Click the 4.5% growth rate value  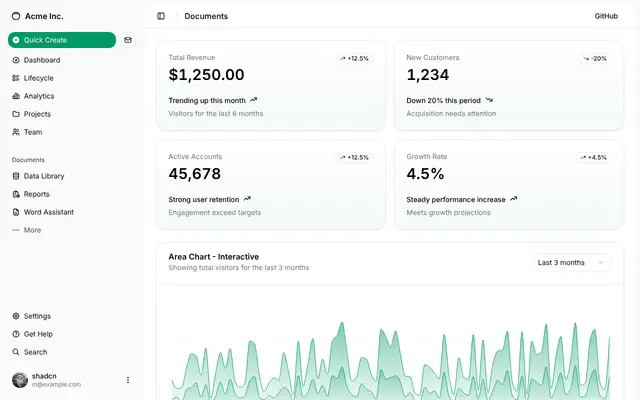tap(425, 174)
